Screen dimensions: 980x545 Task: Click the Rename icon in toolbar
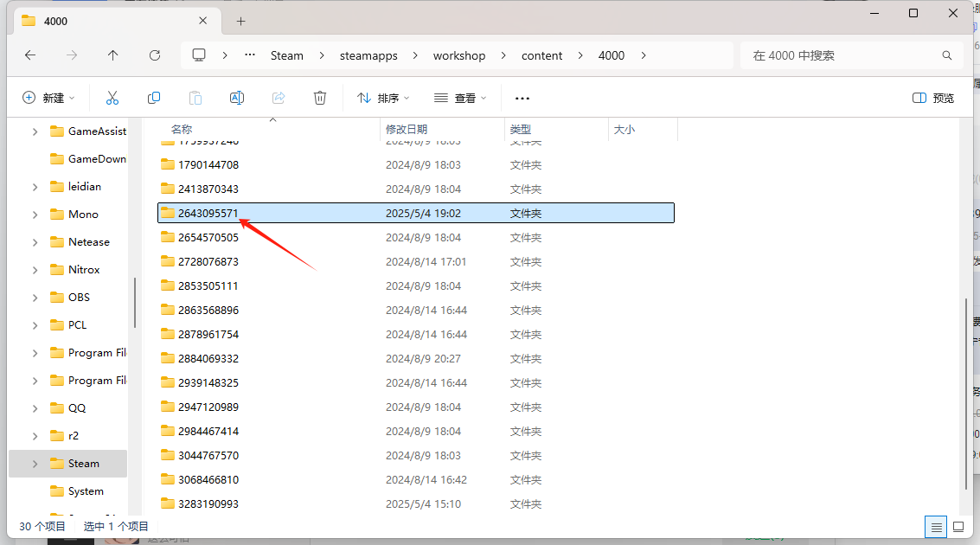pyautogui.click(x=236, y=98)
